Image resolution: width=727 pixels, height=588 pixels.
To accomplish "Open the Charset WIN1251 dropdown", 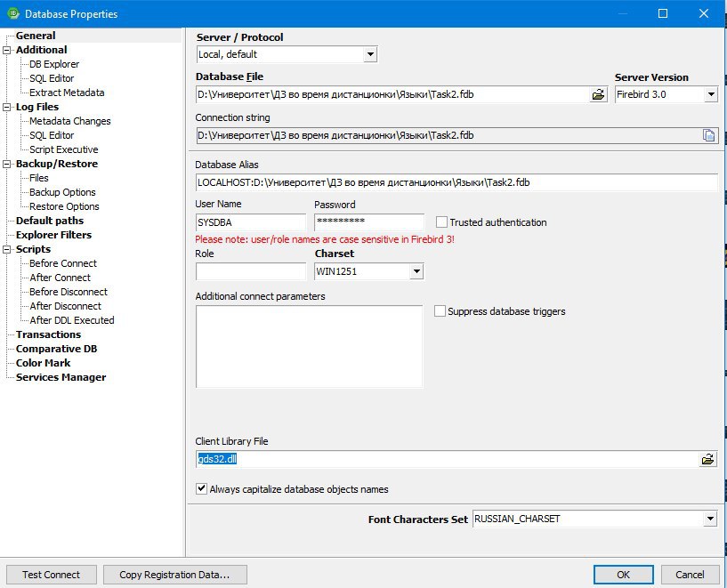I will tap(416, 271).
